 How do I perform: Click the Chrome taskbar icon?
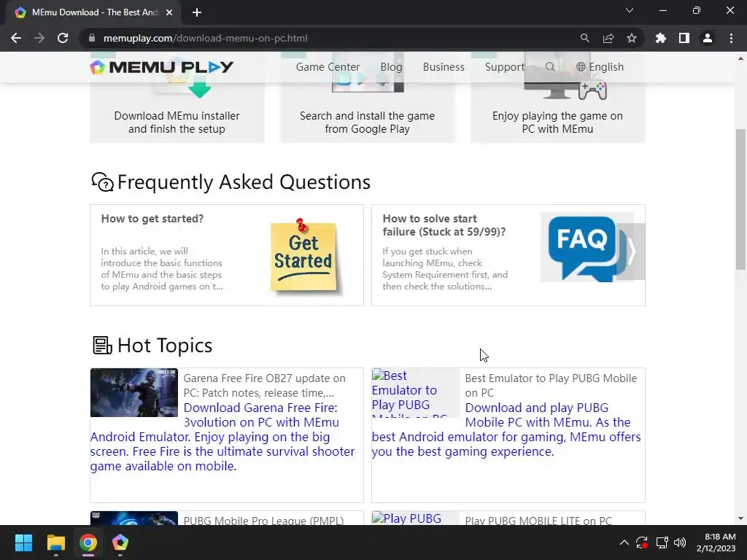point(88,542)
